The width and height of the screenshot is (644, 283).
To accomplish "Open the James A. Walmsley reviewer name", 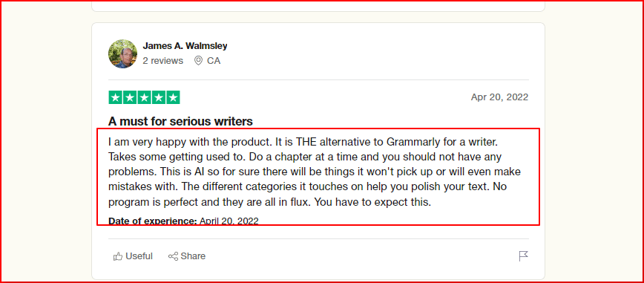I will pos(185,45).
